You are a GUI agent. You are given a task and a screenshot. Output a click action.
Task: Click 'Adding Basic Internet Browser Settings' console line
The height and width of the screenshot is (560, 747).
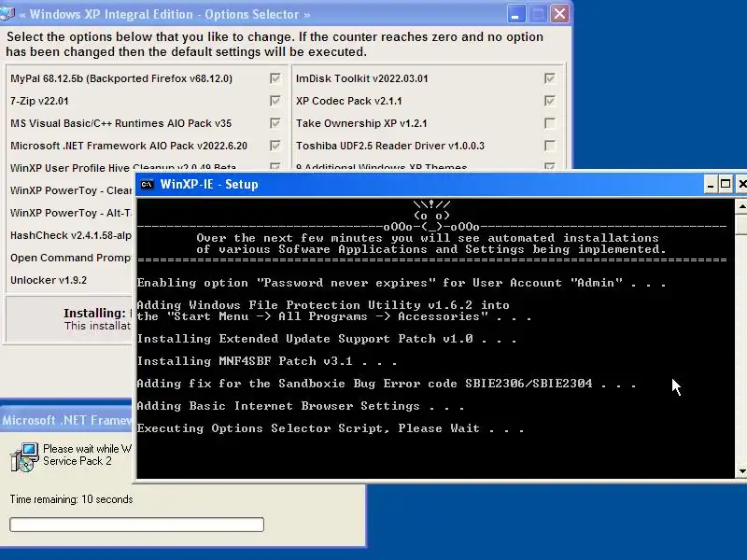301,406
